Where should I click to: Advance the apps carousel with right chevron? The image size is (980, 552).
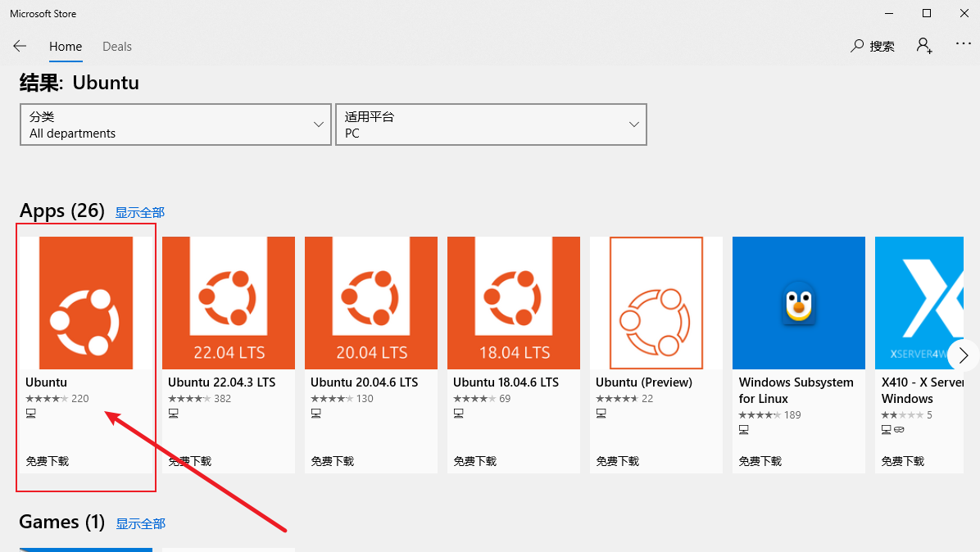[963, 355]
